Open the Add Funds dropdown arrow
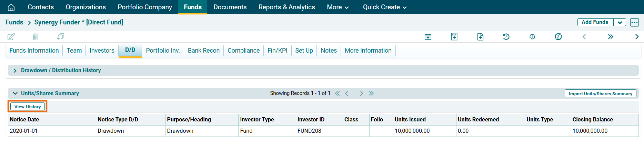Viewport: 644px width, 141px height. click(620, 22)
